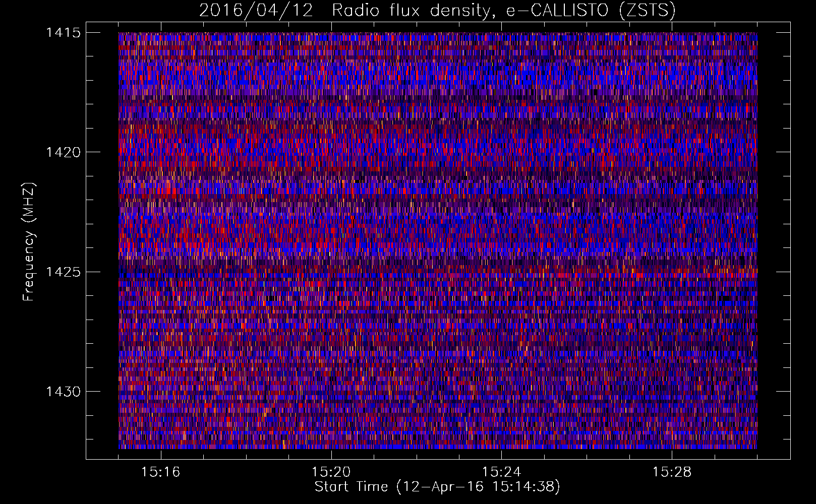
Task: Click the 1415 frequency tick label
Action: pyautogui.click(x=63, y=33)
